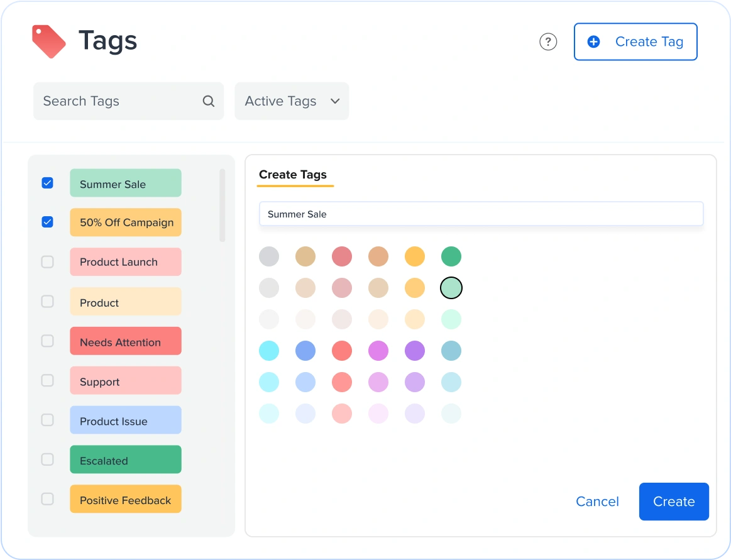Click the Positive Feedback tag label
This screenshot has height=560, width=731.
tap(125, 500)
